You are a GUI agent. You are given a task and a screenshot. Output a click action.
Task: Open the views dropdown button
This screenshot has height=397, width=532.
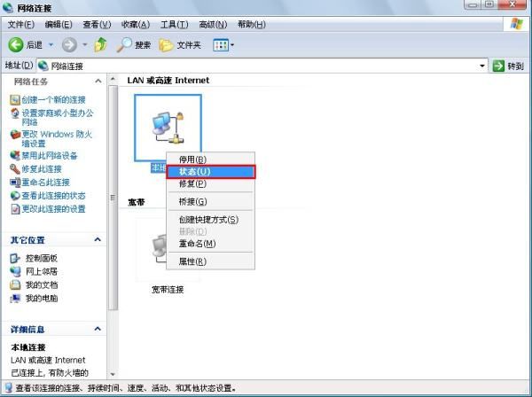pos(223,44)
